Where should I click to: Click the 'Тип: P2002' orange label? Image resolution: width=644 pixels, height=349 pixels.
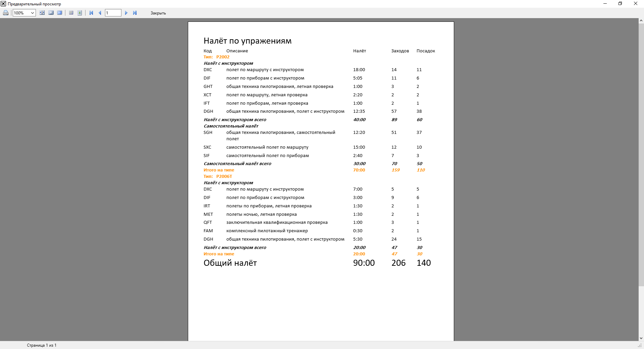pyautogui.click(x=216, y=57)
